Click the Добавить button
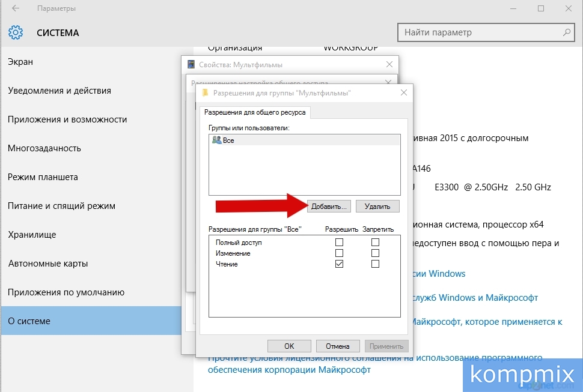 pos(329,207)
